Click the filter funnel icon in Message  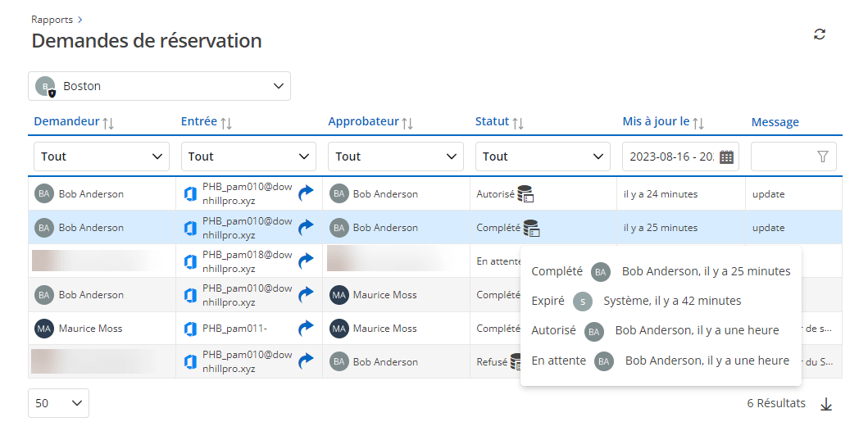(822, 157)
